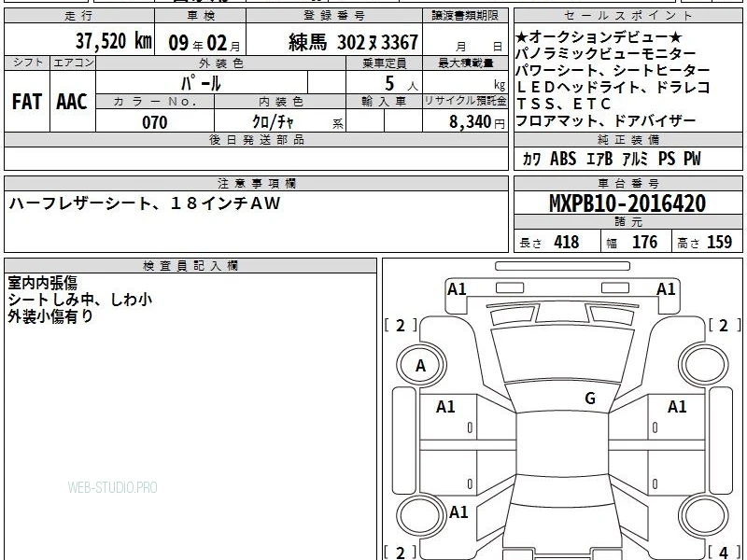Click the セールスポイント section header
This screenshot has height=560, width=747.
tap(628, 16)
